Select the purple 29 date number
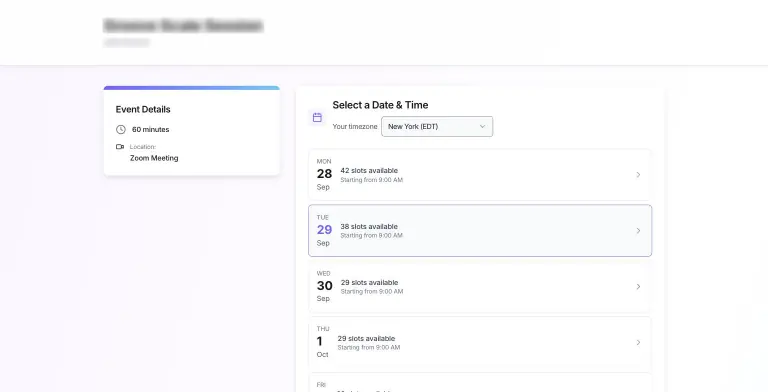Viewport: 768px width, 392px height. point(324,230)
